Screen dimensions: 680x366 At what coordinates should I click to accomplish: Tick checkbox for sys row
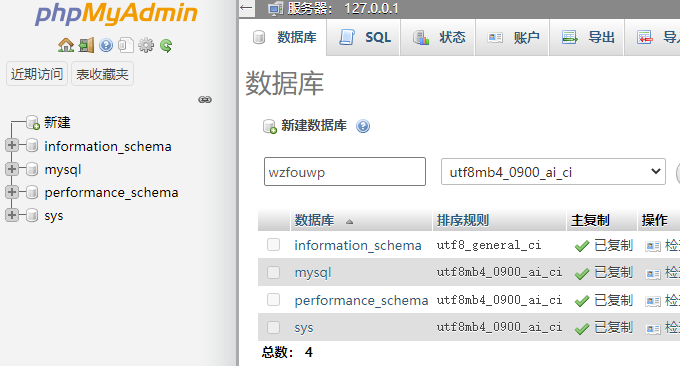tap(273, 327)
